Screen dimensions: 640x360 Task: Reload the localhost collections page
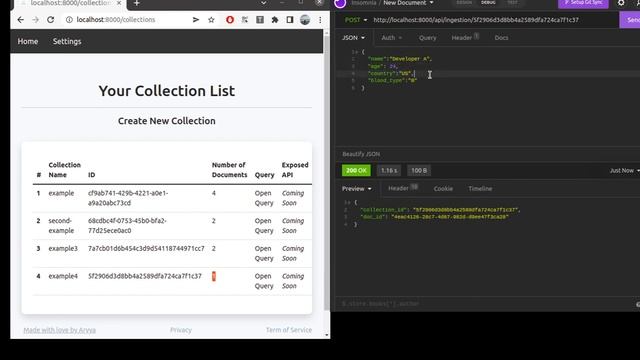click(x=51, y=20)
